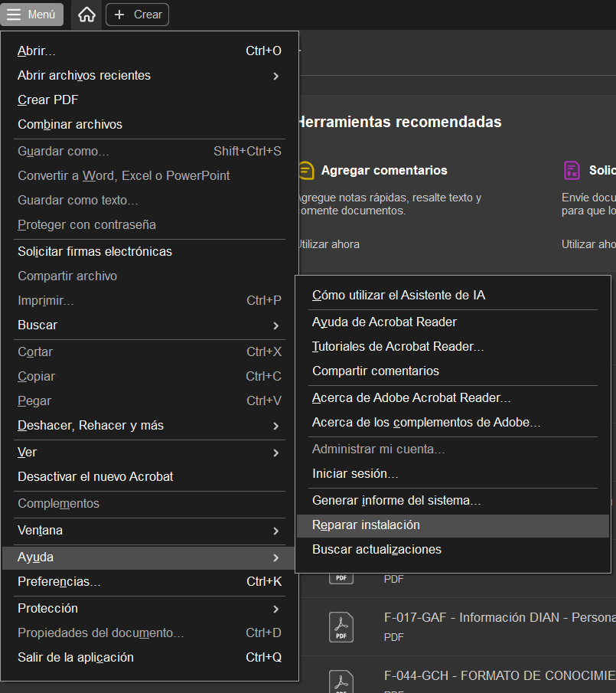
Task: Click the Agregar comentarios note icon
Action: [x=306, y=171]
